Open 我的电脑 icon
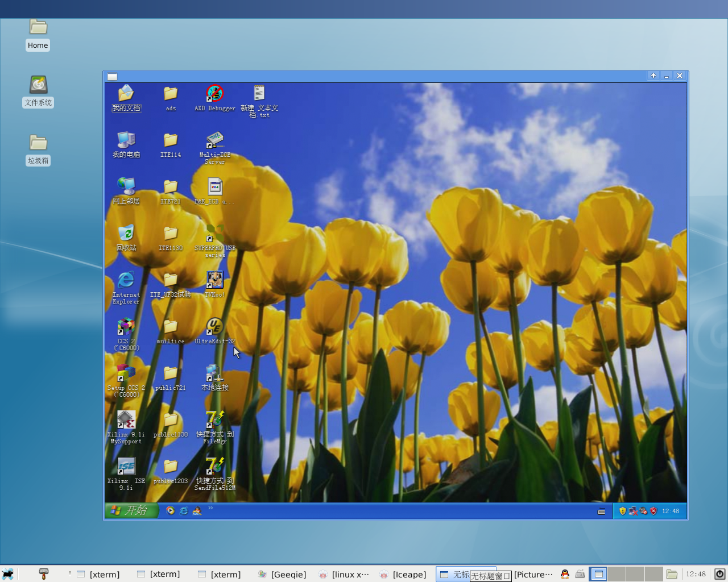The height and width of the screenshot is (582, 728). click(x=126, y=144)
